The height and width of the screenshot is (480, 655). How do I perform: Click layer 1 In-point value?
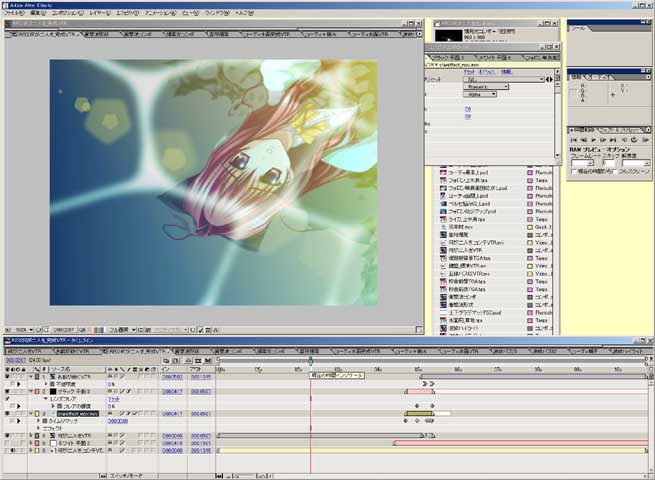[x=172, y=377]
